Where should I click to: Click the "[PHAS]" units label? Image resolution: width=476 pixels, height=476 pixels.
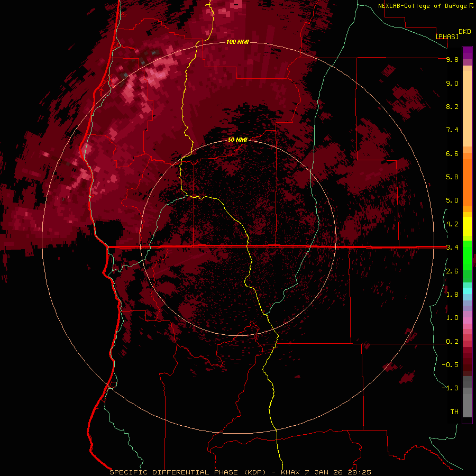[x=447, y=36]
